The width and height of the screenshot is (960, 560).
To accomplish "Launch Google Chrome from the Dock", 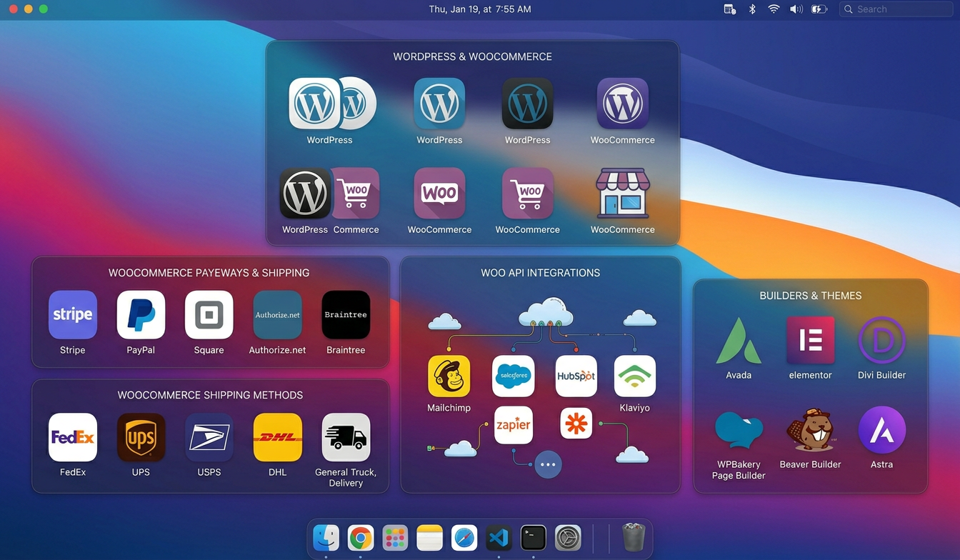I will pyautogui.click(x=361, y=538).
